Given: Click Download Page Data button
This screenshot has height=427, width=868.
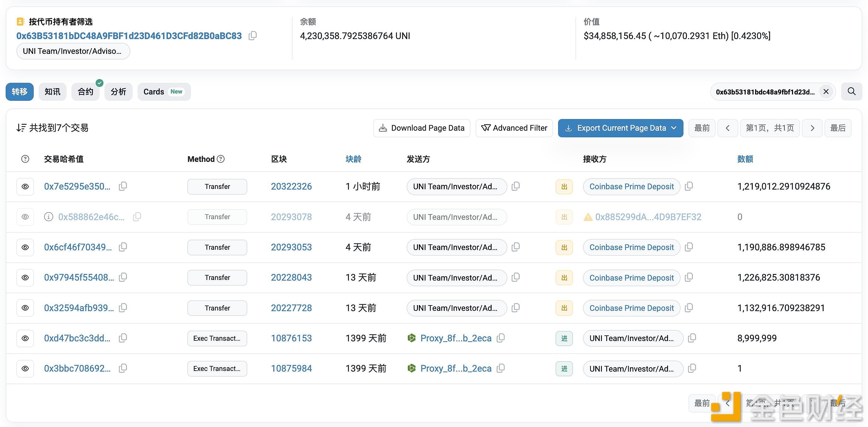Looking at the screenshot, I should tap(421, 128).
